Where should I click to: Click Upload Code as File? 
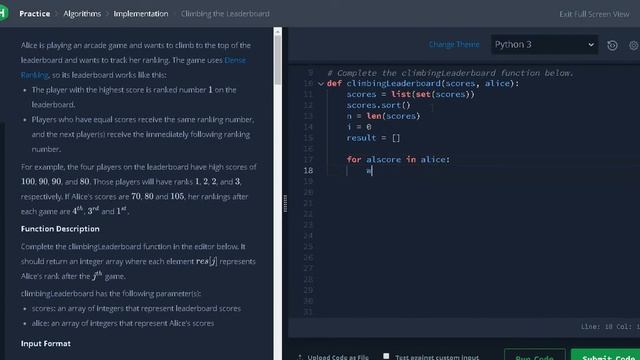click(338, 357)
